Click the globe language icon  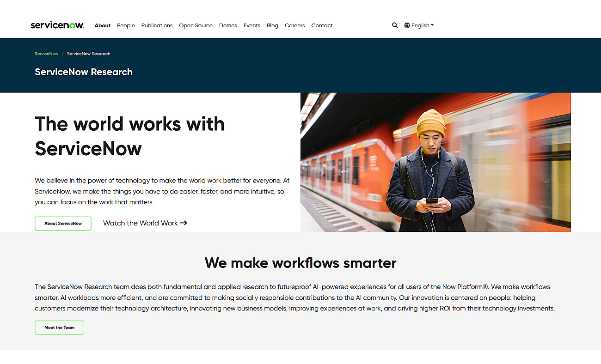tap(407, 25)
